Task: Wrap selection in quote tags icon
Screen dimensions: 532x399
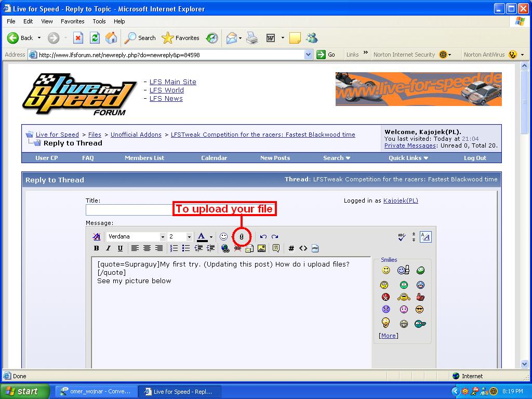Action: [276, 248]
